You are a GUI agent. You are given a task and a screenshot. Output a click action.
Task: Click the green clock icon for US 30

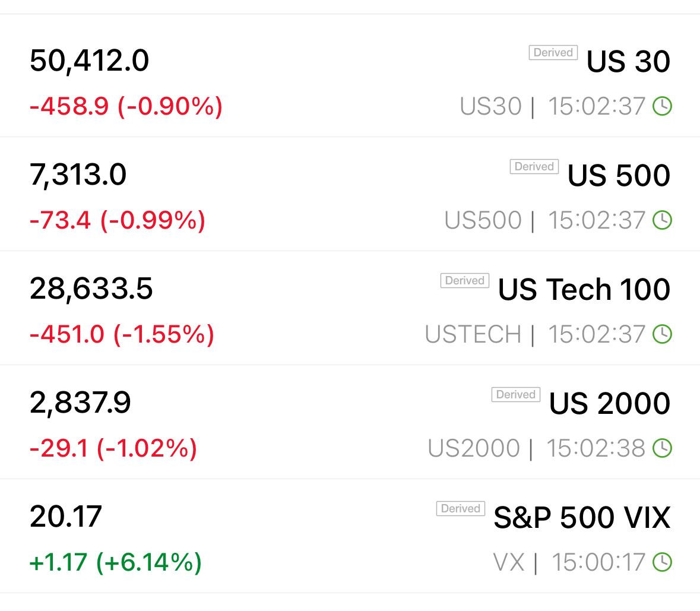662,106
